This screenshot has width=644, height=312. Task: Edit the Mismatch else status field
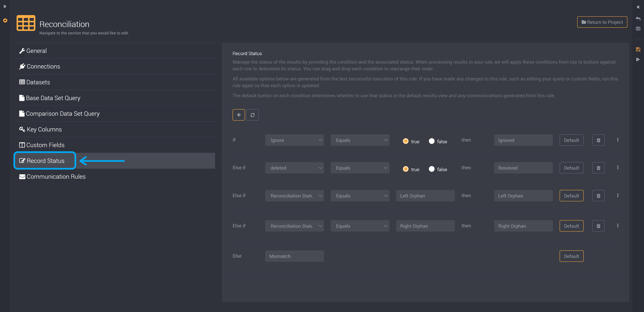click(x=294, y=256)
